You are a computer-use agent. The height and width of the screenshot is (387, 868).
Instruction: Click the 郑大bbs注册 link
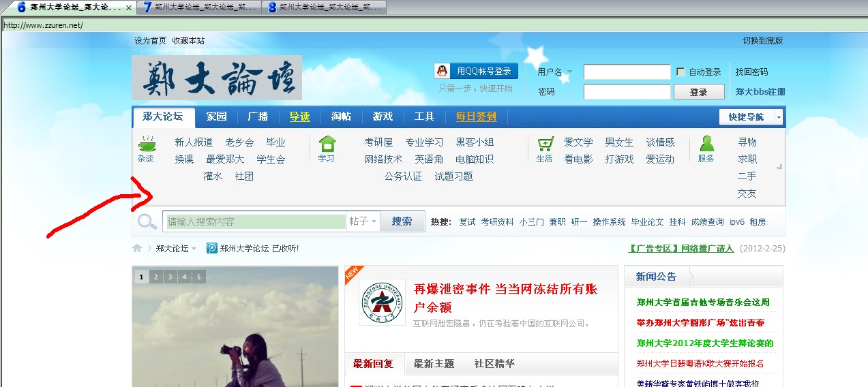760,92
